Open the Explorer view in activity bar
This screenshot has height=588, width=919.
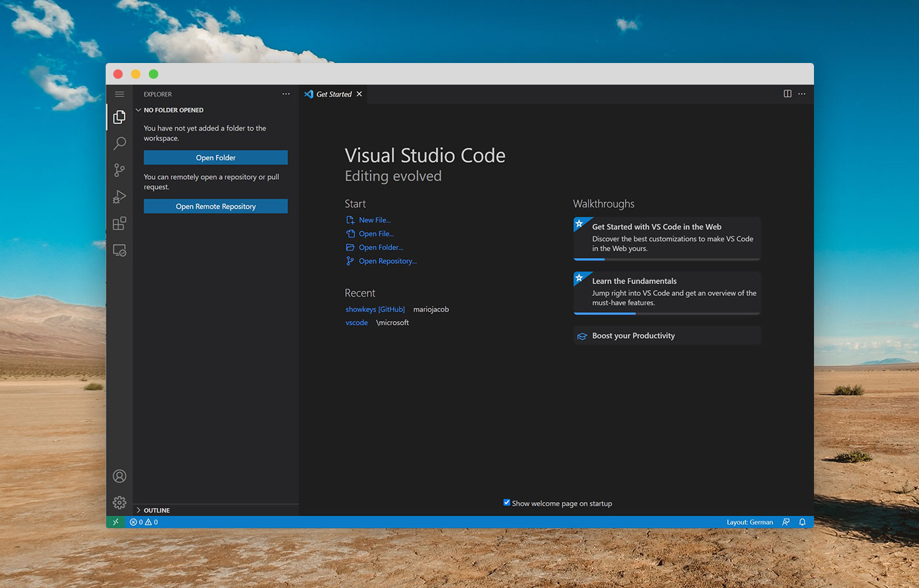click(119, 117)
